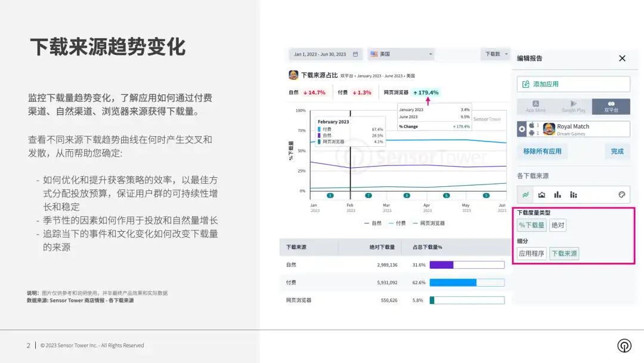Open the 美国 country dropdown
This screenshot has height=363, width=644.
tap(401, 54)
